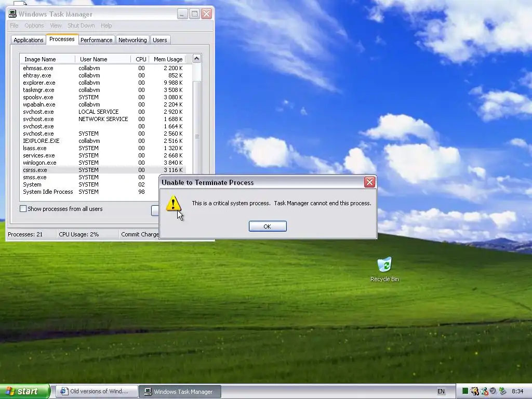Select the explorer.exe process row
This screenshot has height=399, width=532.
click(x=104, y=83)
